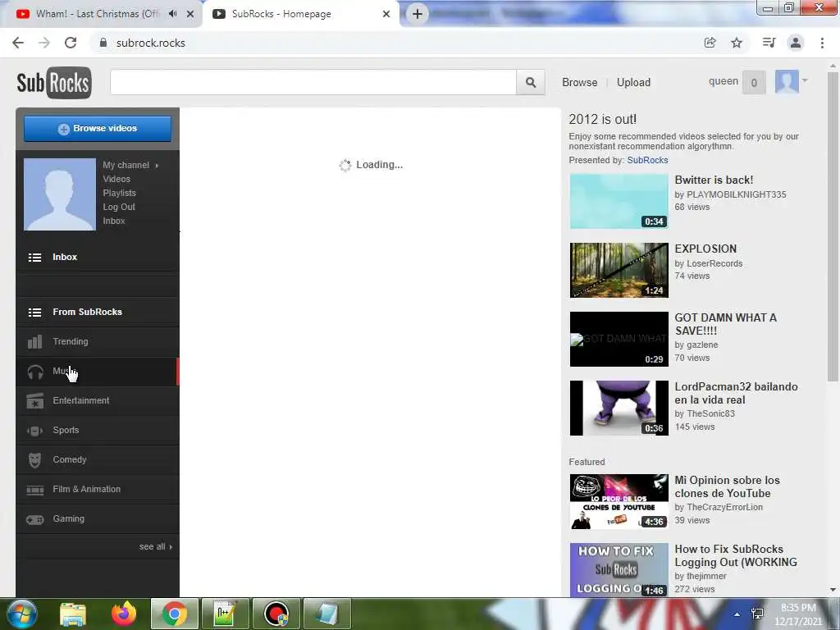This screenshot has height=630, width=840.
Task: Click the Chrome icon on taskbar
Action: (x=175, y=614)
